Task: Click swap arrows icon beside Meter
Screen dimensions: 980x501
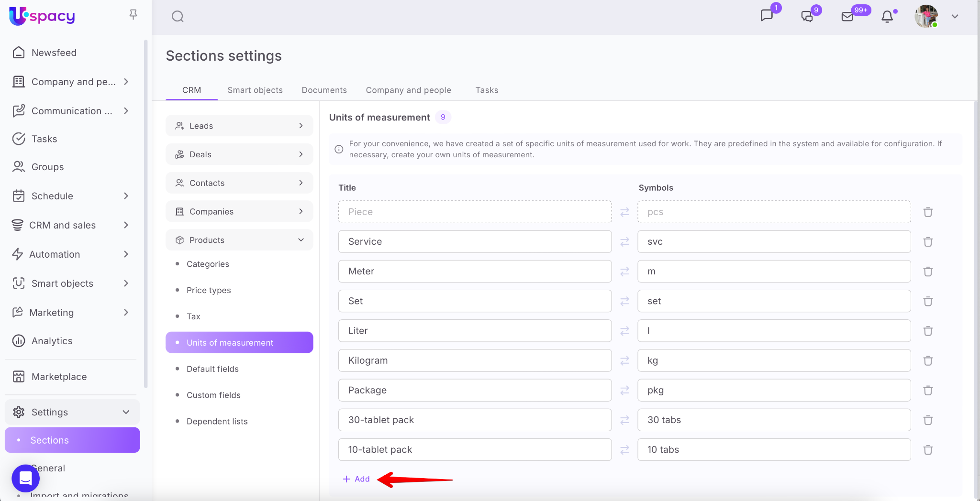Action: (624, 272)
